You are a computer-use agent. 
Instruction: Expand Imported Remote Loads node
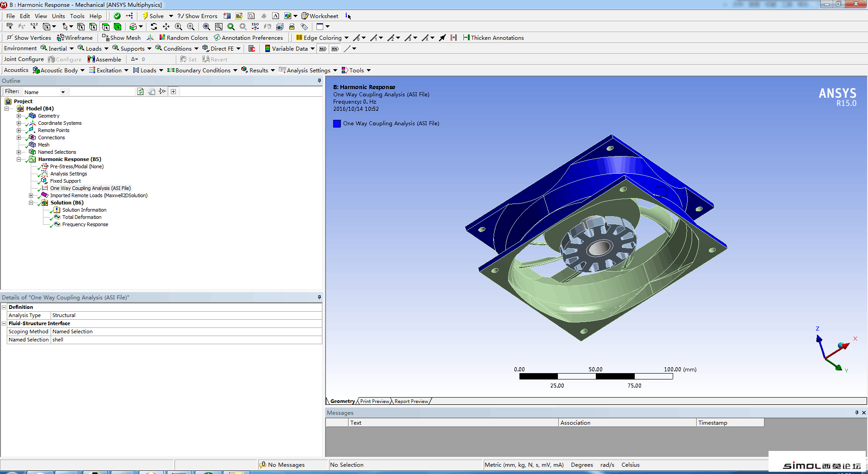point(31,195)
